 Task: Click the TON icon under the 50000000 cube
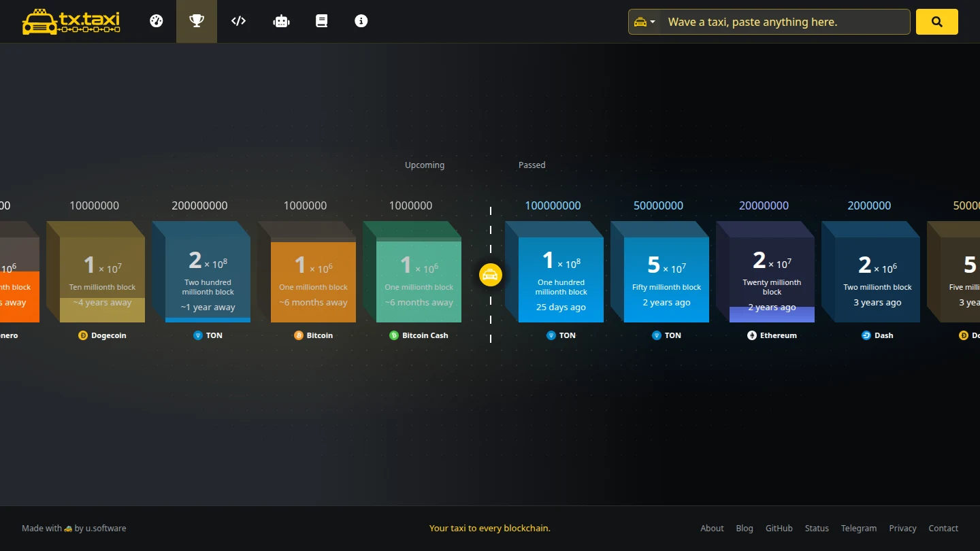click(657, 335)
